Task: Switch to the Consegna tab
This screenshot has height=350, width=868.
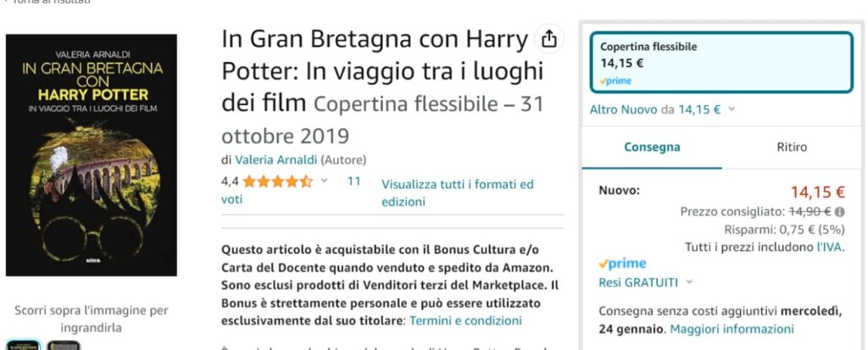Action: 652,147
